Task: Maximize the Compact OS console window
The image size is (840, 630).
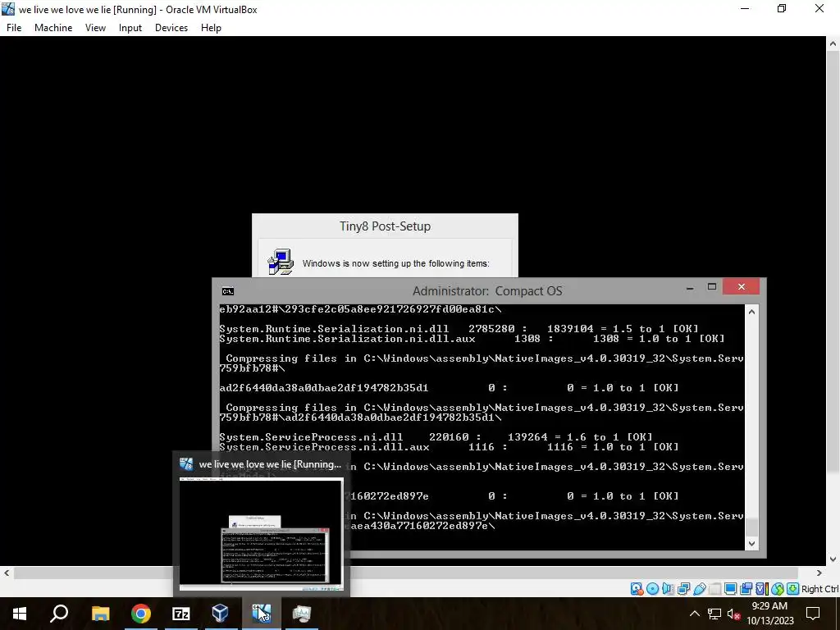Action: tap(712, 287)
